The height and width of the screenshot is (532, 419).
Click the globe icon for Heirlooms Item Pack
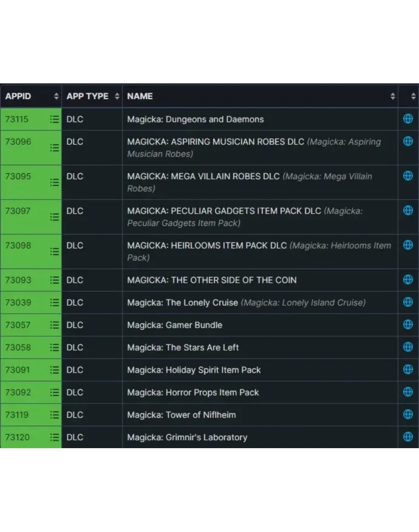407,245
